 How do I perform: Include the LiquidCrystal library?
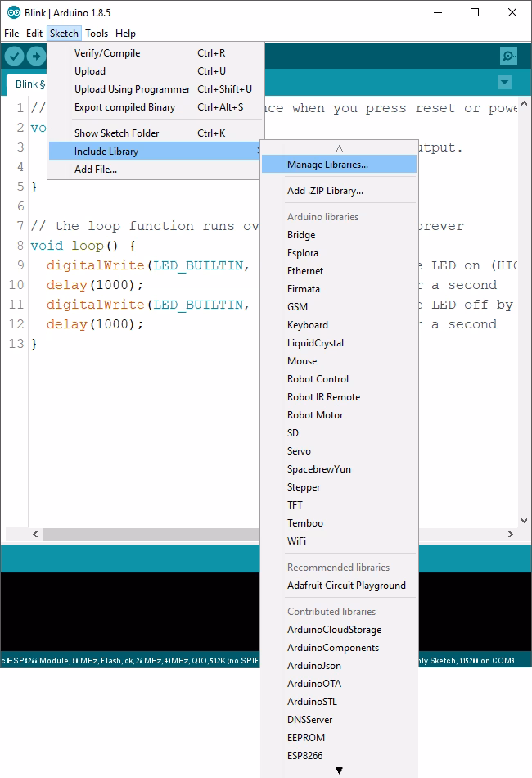[x=339, y=343]
